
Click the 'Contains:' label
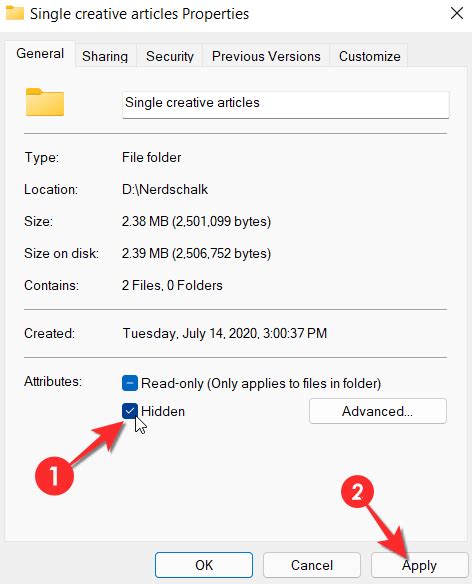point(51,286)
